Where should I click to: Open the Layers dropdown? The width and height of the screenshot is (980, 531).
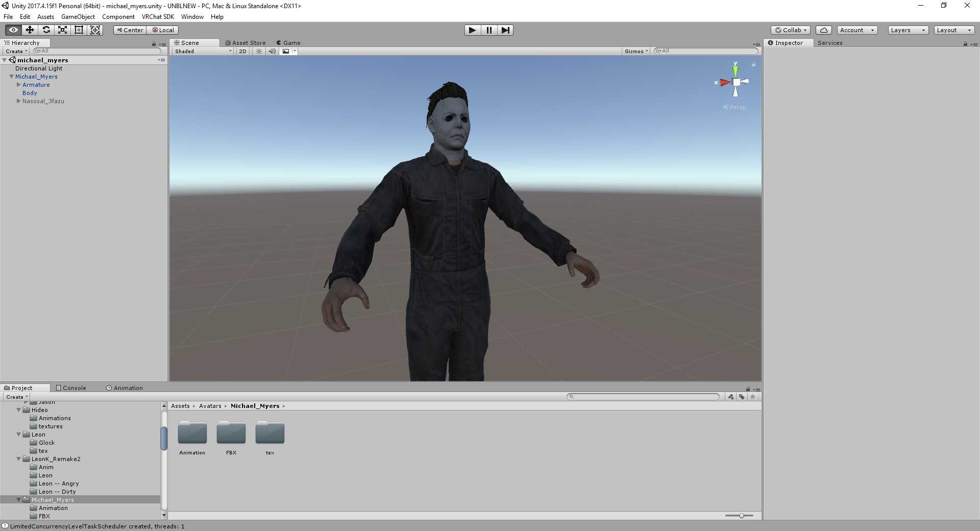click(x=908, y=30)
